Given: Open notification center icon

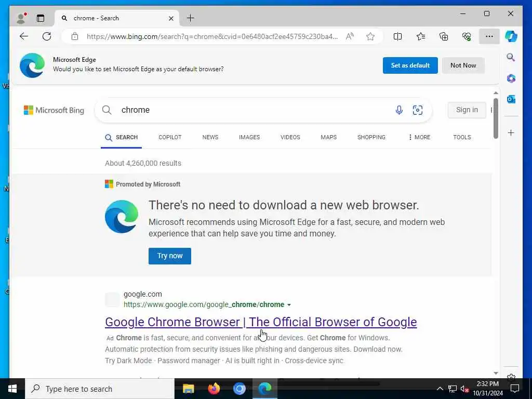Looking at the screenshot, I should [515, 389].
